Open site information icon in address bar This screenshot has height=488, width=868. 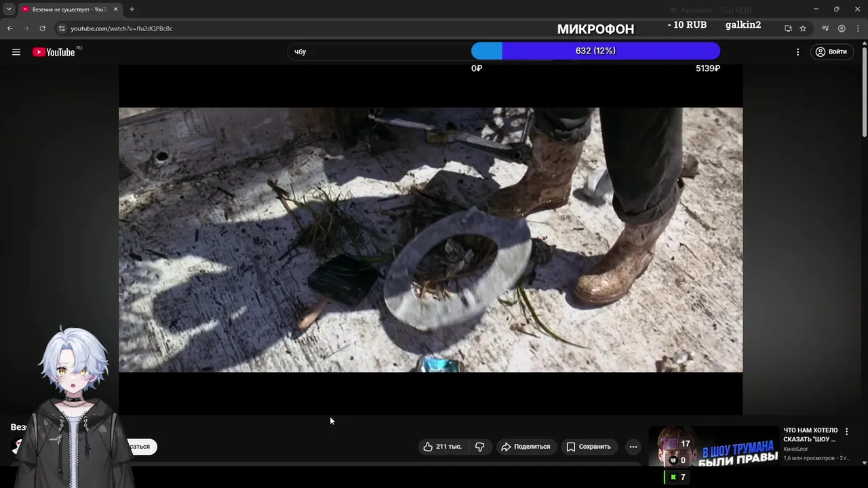coord(62,28)
